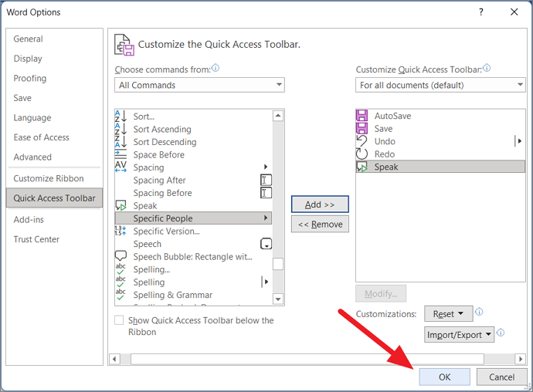
Task: Expand the Spacing submenu arrow
Action: [266, 167]
